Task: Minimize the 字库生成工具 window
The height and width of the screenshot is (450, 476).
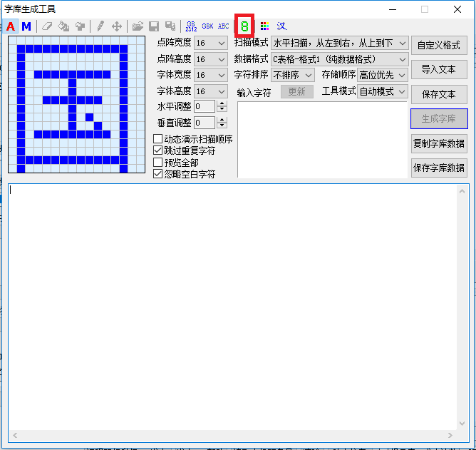Action: click(x=393, y=9)
